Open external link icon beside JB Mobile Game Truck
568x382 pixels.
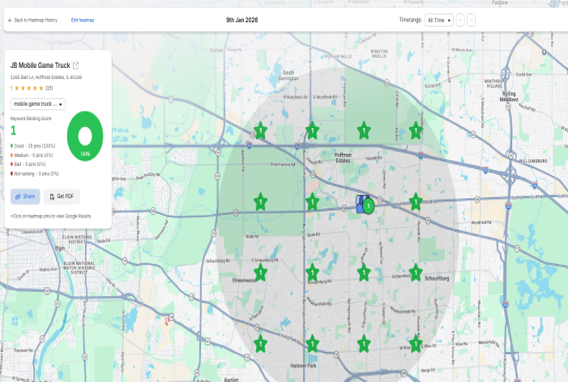[x=76, y=65]
